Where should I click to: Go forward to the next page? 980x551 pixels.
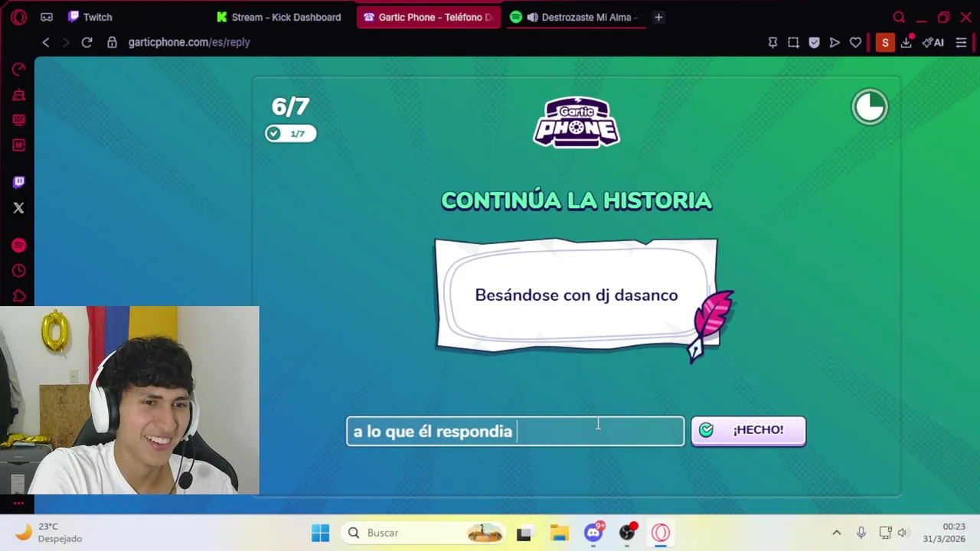click(x=66, y=43)
